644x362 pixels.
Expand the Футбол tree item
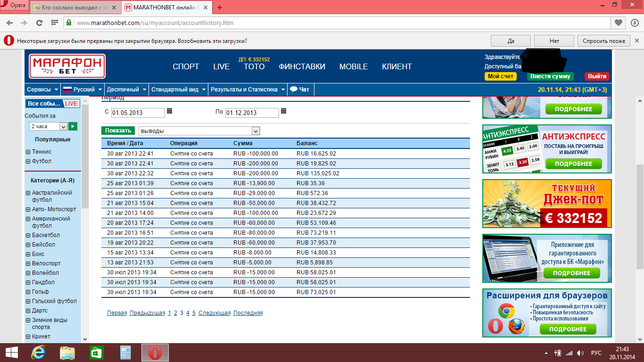point(28,161)
